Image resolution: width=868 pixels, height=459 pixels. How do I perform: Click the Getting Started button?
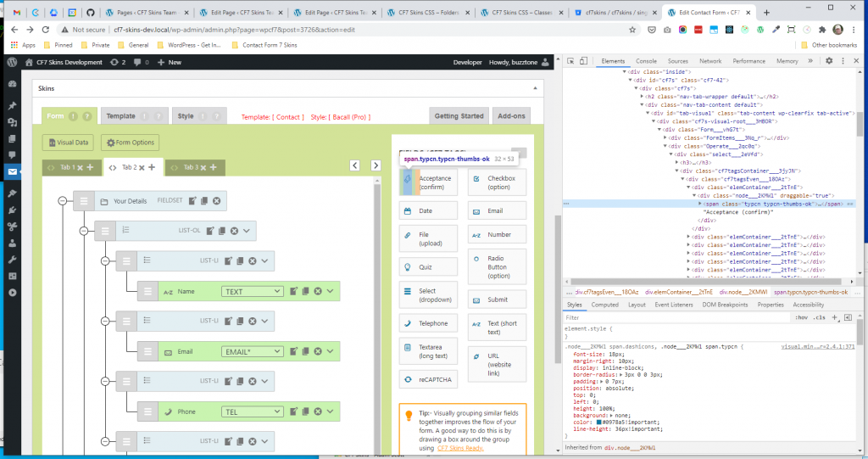459,115
